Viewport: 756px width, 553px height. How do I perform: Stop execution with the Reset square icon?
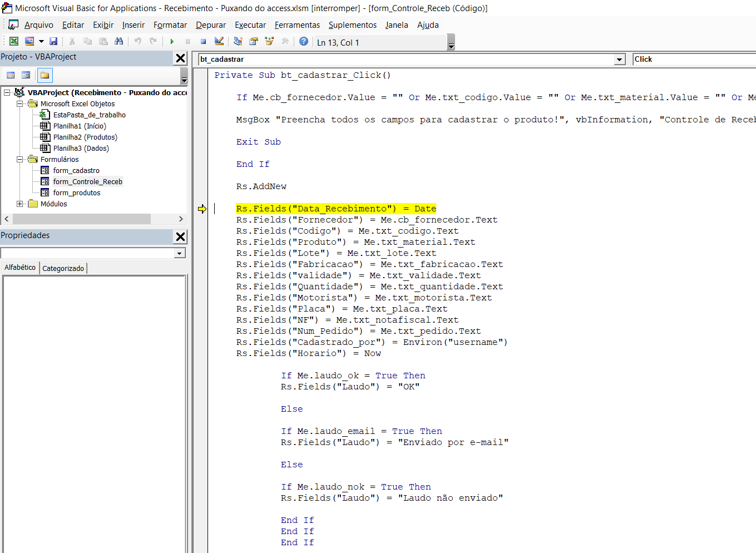[203, 42]
